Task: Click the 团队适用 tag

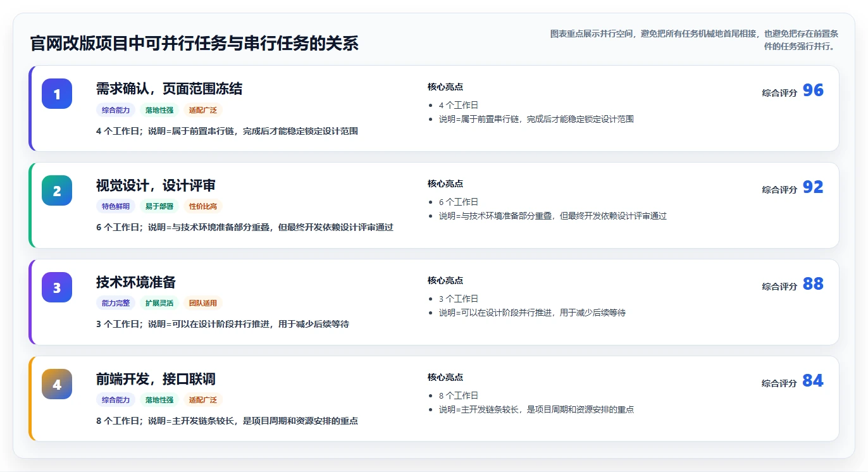Action: tap(203, 303)
